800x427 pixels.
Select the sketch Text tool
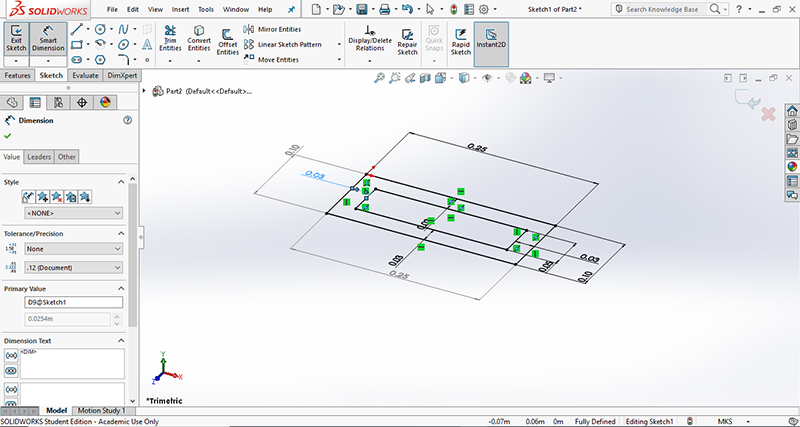[x=147, y=44]
